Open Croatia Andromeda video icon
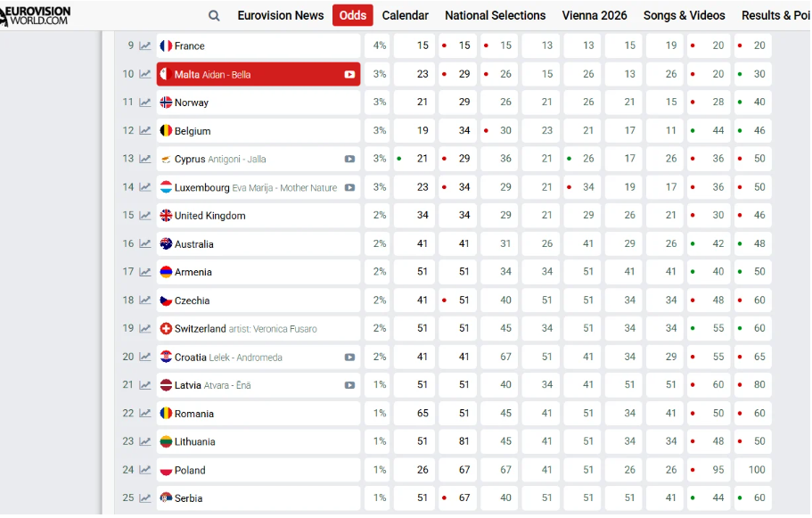The width and height of the screenshot is (812, 518). 349,358
